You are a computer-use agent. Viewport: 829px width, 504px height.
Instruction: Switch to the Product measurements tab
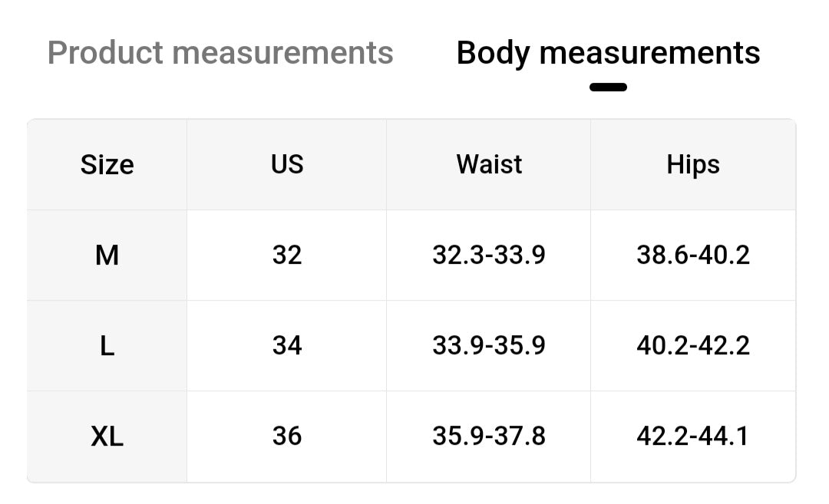220,53
